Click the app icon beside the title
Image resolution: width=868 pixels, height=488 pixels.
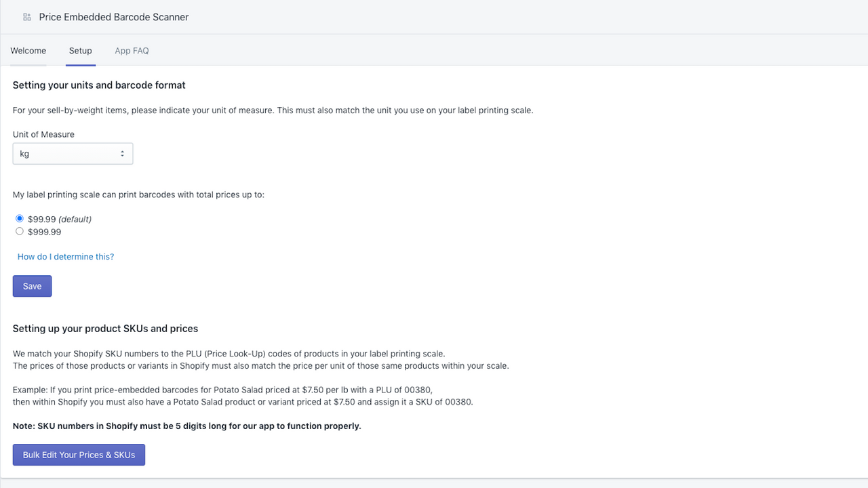(26, 16)
